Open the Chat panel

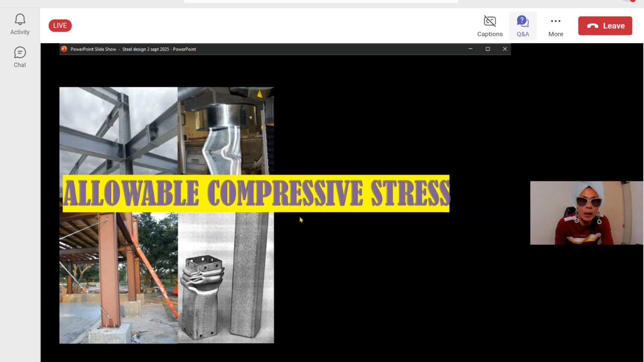[x=20, y=57]
